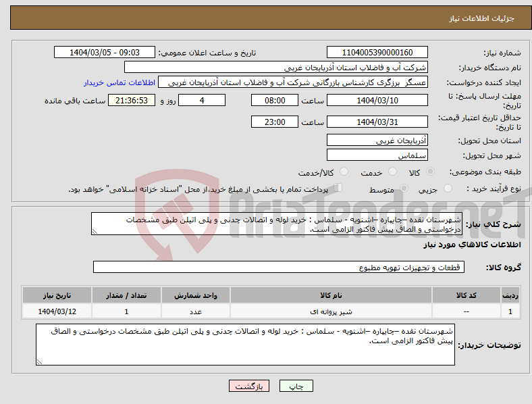Click the unit cell عدد
The width and height of the screenshot is (532, 404).
click(x=195, y=311)
